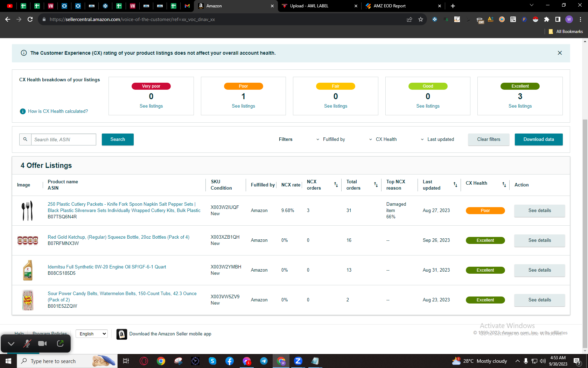Switch to the Gmail tab
The height and width of the screenshot is (368, 588).
tap(187, 6)
